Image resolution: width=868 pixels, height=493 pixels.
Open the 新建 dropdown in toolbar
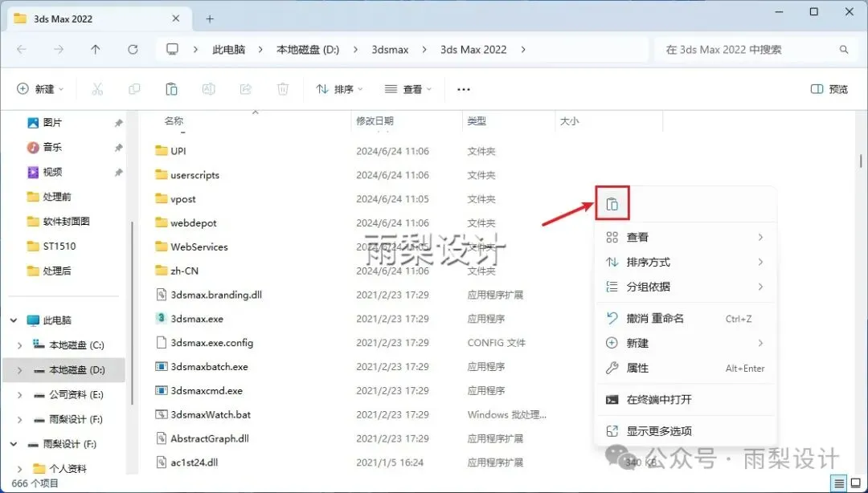(40, 89)
